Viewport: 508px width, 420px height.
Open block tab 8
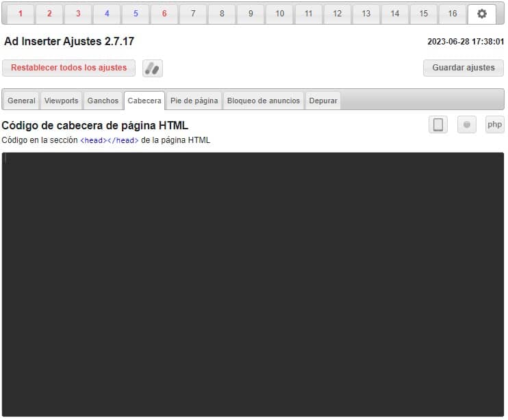point(222,14)
